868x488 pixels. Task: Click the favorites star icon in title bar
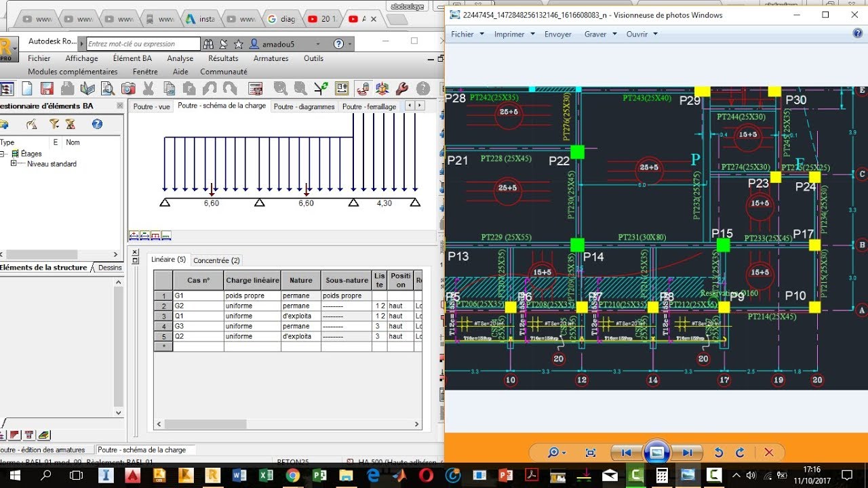239,44
